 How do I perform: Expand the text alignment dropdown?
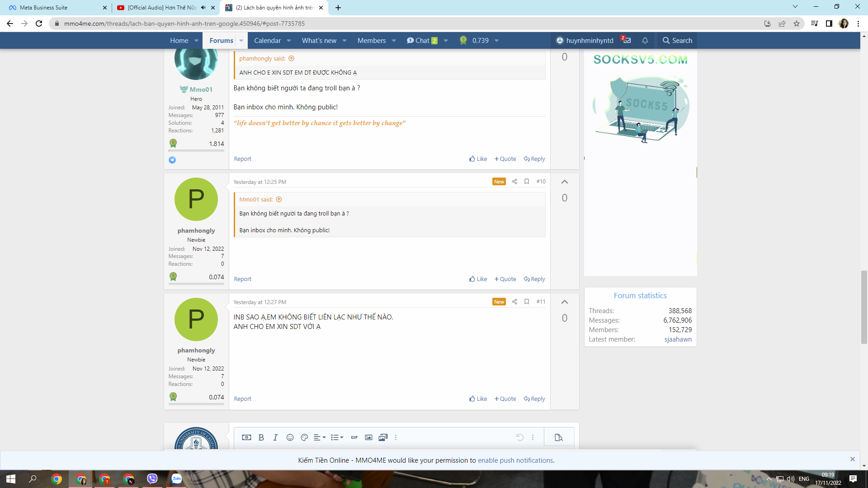coord(320,437)
